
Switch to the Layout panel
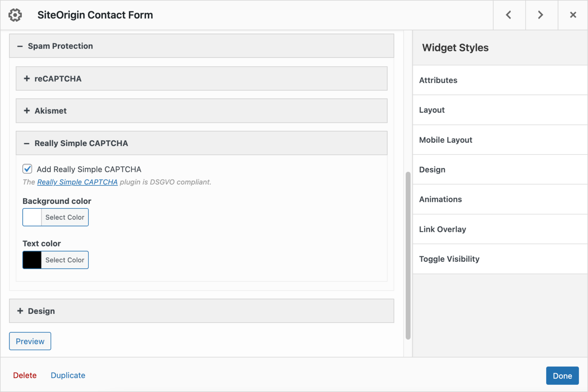pos(432,110)
